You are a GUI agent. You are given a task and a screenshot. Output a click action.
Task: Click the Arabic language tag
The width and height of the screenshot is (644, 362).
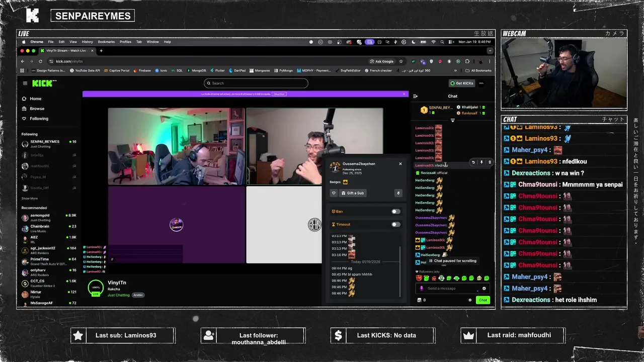point(138,295)
